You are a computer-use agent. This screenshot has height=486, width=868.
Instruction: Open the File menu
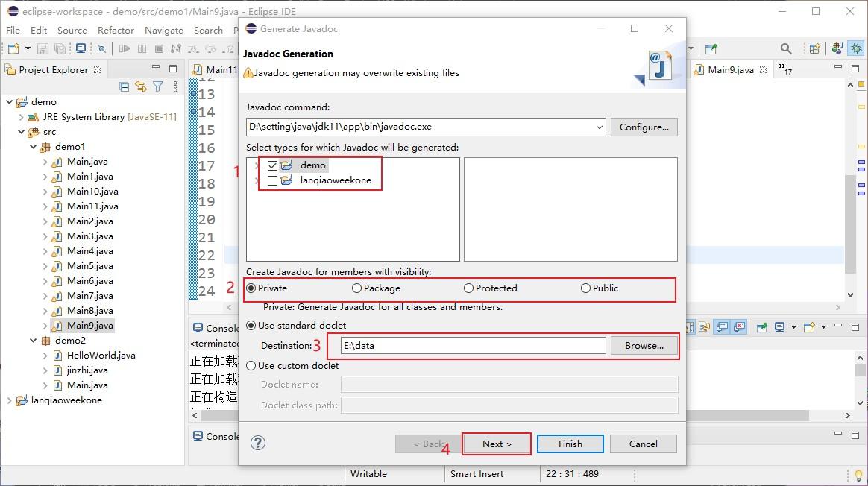(x=13, y=30)
